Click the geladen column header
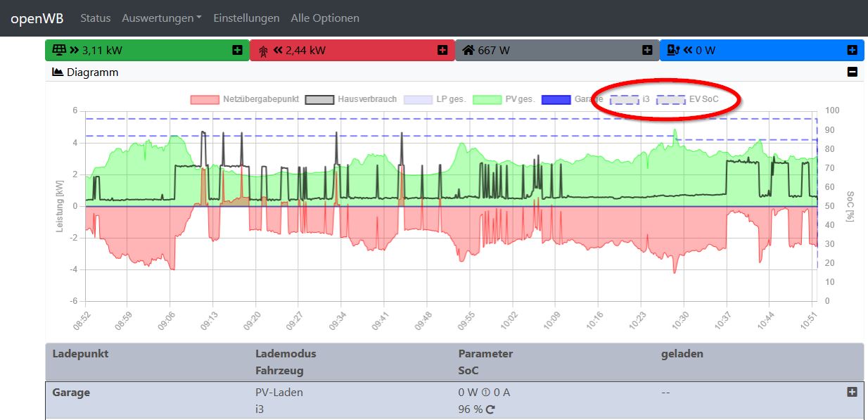The height and width of the screenshot is (420, 868). pos(682,353)
